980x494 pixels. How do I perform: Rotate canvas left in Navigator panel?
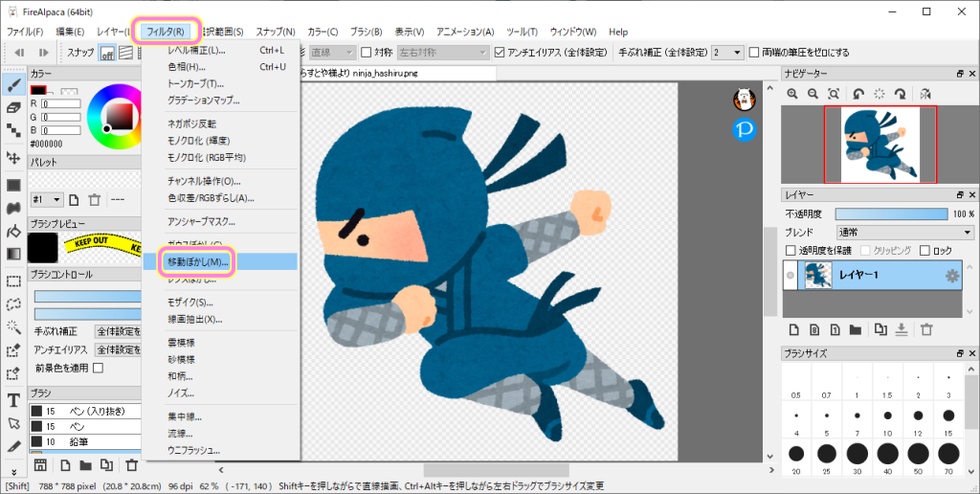click(858, 94)
